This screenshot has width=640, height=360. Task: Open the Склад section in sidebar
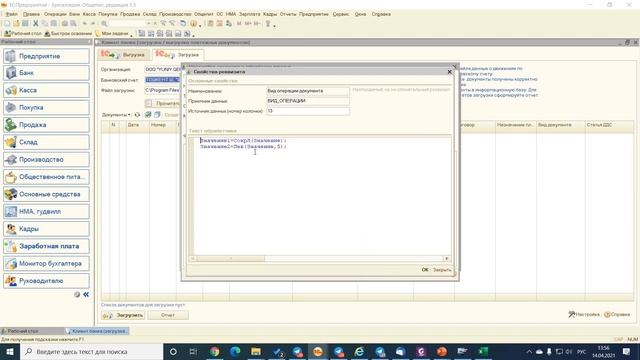[46, 142]
